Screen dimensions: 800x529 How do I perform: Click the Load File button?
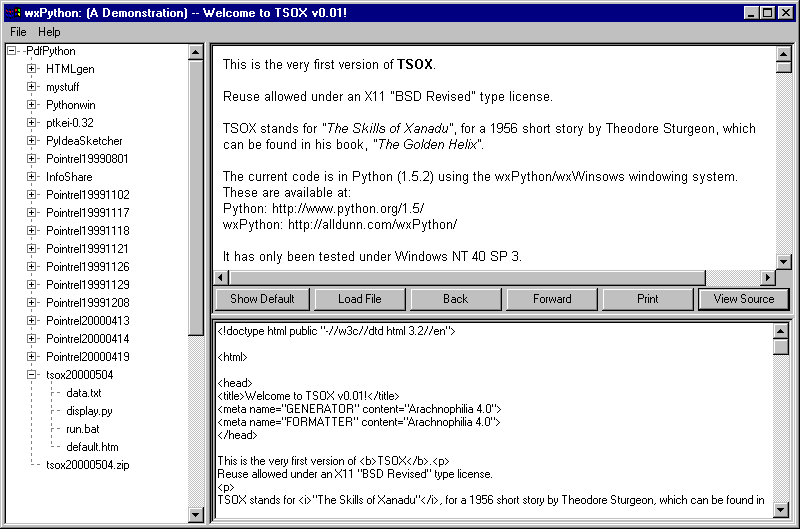(360, 299)
